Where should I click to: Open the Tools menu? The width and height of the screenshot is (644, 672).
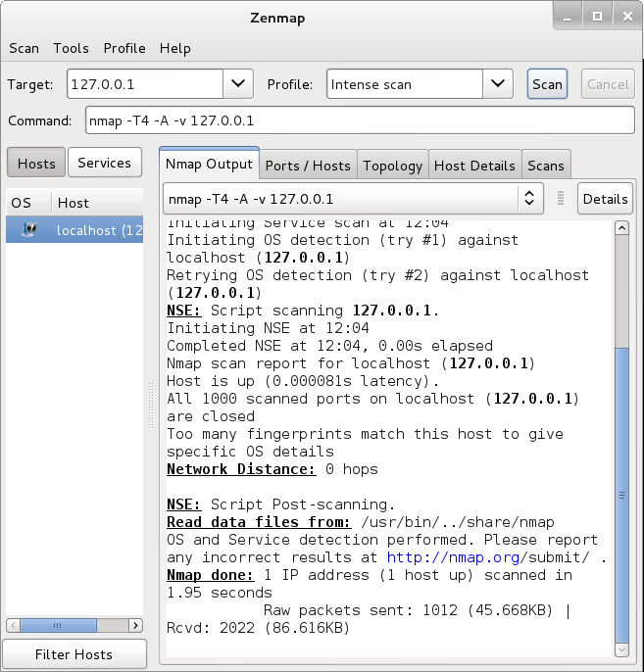[71, 48]
